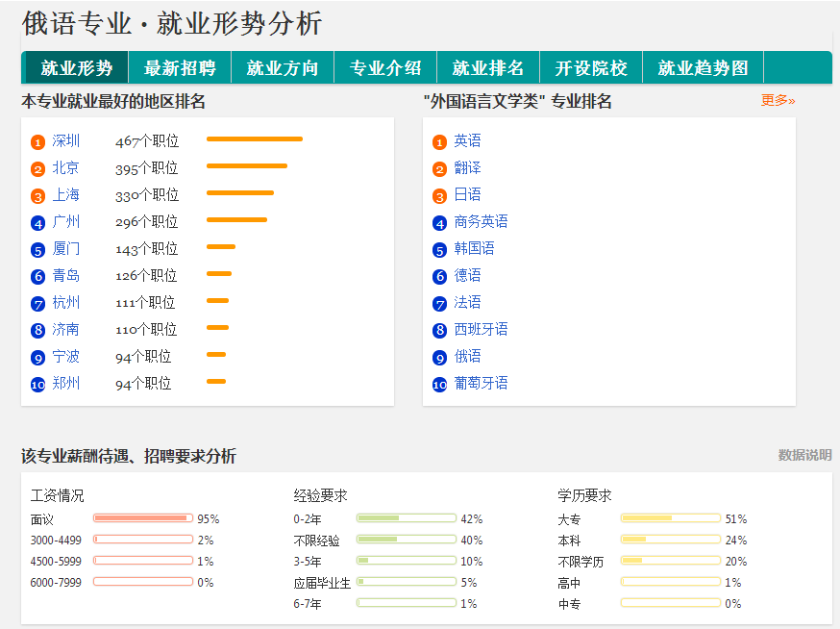Open the 深圳 city link
The image size is (840, 629).
point(66,141)
